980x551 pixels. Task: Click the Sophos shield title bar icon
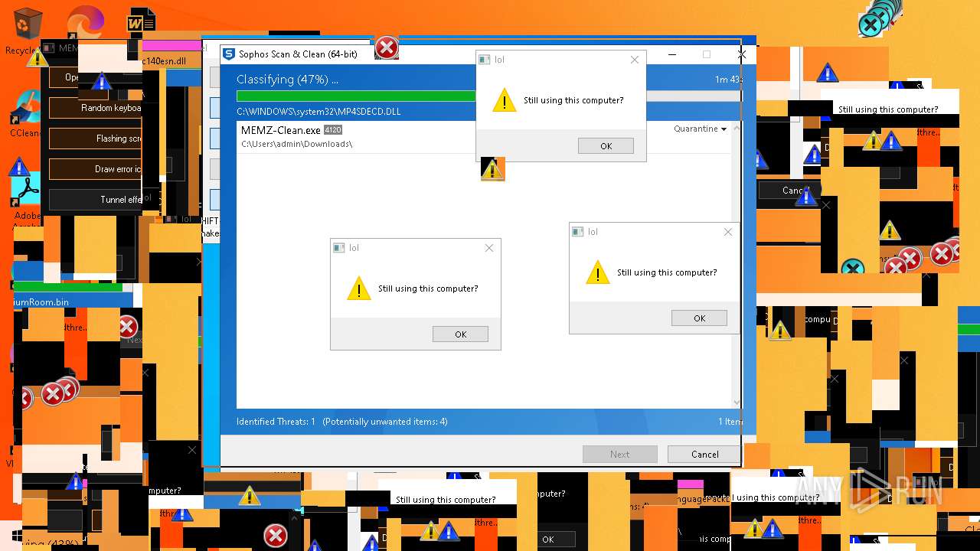tap(228, 54)
